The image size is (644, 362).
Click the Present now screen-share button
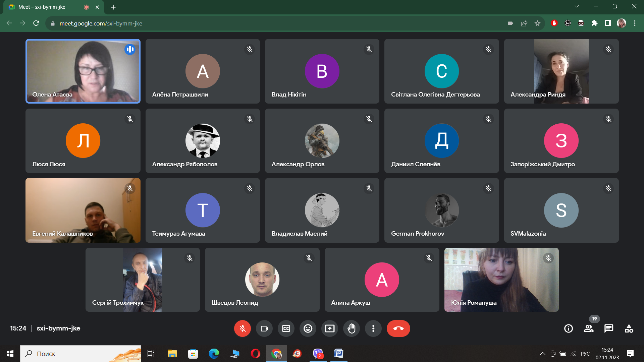click(330, 328)
